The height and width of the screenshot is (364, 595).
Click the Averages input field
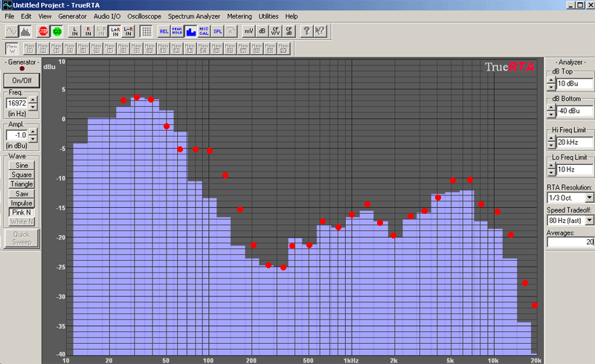(570, 242)
